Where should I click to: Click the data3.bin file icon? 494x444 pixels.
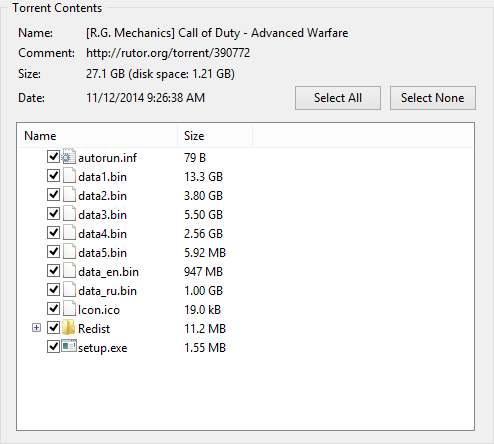(69, 214)
